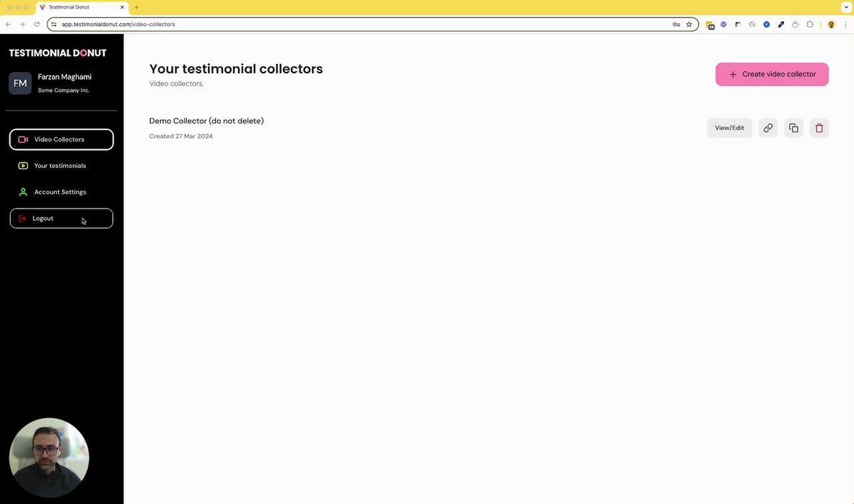Viewport: 854px width, 504px height.
Task: Open Video Collectors in the sidebar
Action: [61, 139]
